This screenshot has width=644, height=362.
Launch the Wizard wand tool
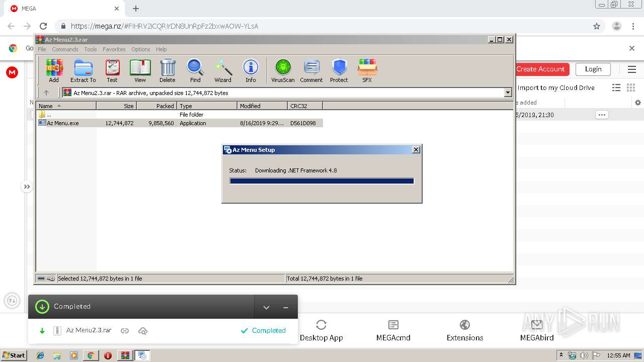[223, 70]
